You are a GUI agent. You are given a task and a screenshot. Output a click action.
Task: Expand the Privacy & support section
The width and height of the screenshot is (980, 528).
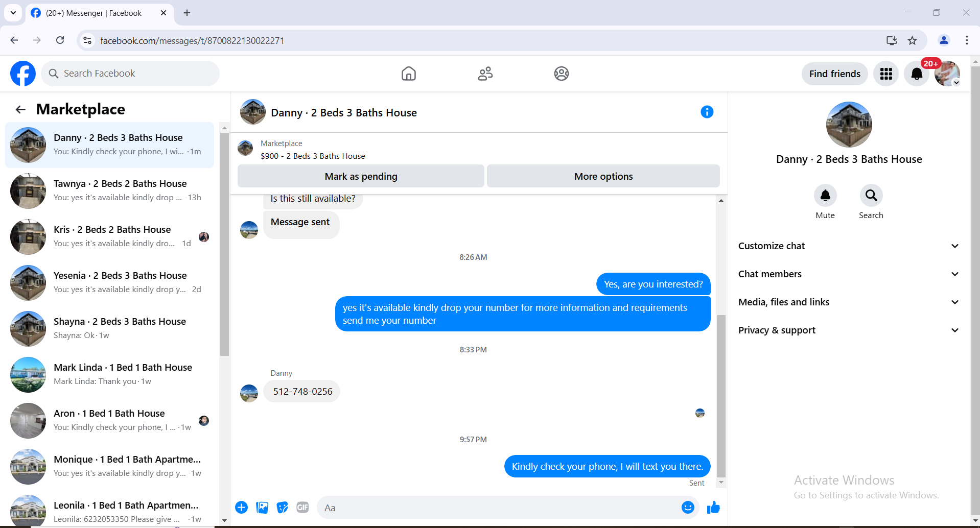pos(849,330)
